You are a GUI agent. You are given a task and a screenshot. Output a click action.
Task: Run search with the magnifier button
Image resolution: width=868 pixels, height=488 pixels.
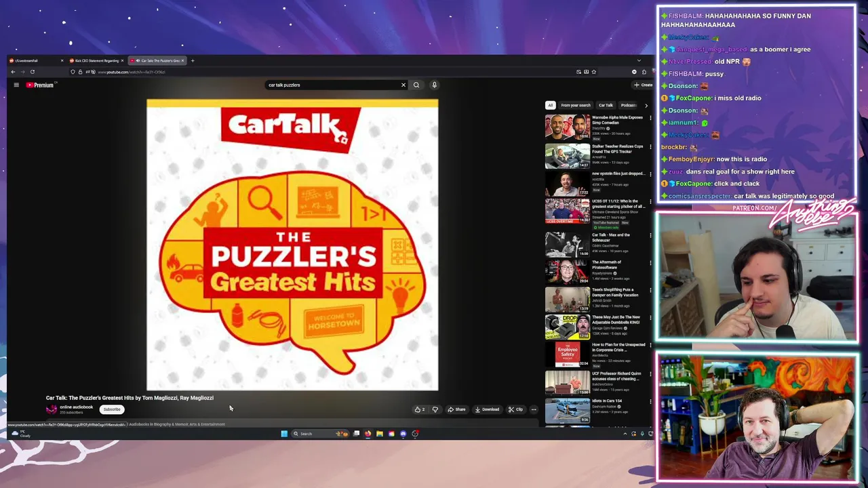click(416, 85)
